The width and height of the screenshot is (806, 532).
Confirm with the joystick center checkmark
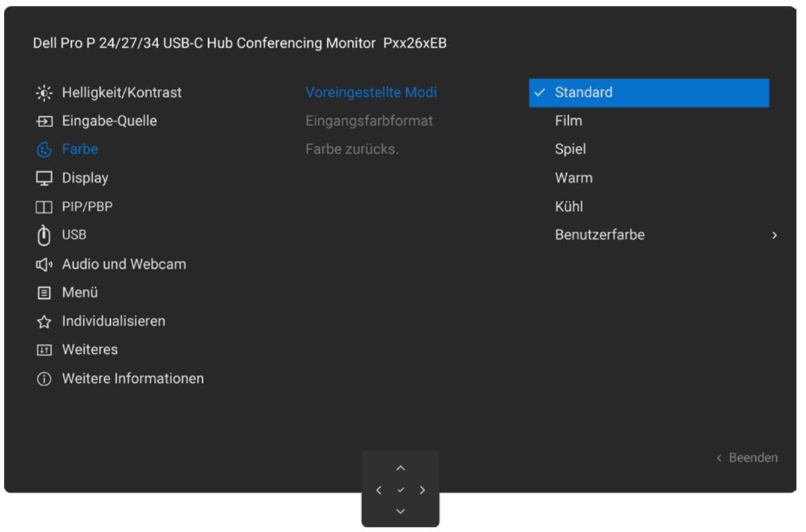(x=400, y=490)
